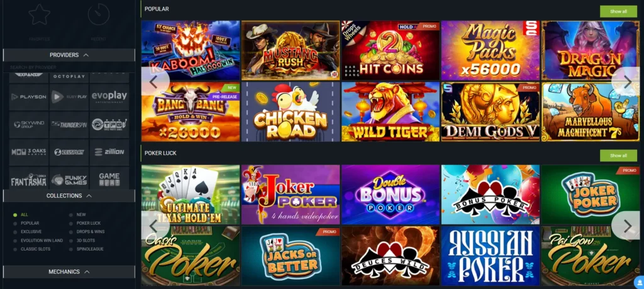Show all Poker Luck games
Screen dimensions: 644x289
618,156
